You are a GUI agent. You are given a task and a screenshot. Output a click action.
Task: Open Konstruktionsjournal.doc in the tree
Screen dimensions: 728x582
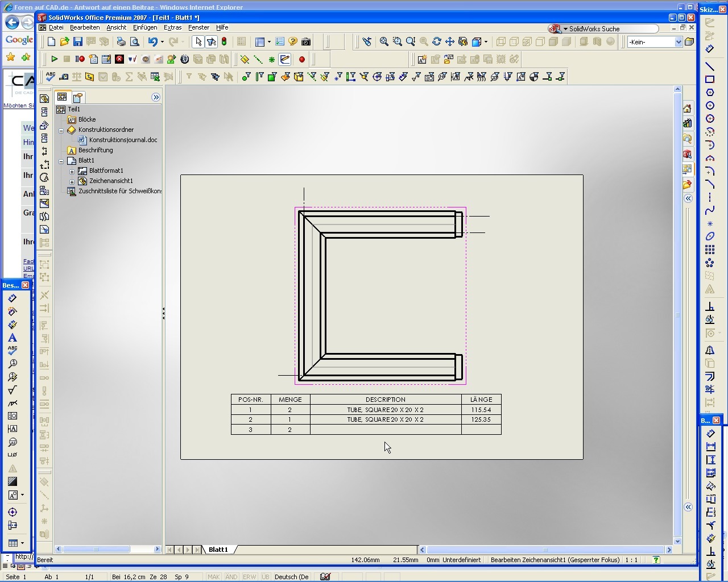tap(122, 140)
